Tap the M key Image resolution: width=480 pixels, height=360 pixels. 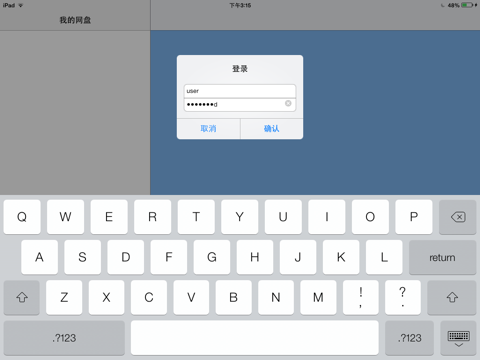tap(318, 297)
